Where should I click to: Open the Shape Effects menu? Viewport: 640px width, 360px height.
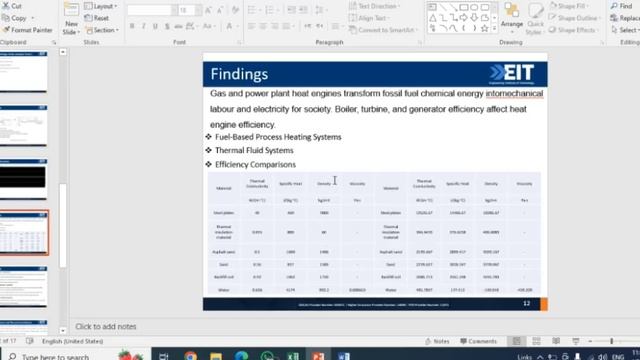coord(573,30)
